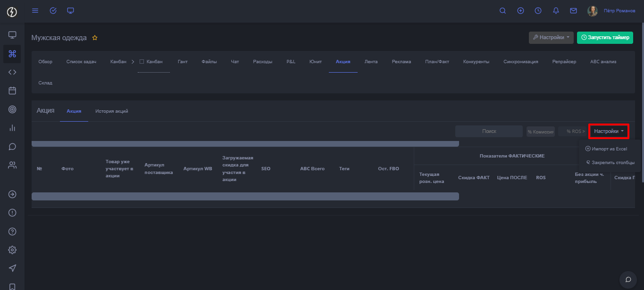The width and height of the screenshot is (644, 290).
Task: Open the clock timer icon in header
Action: pyautogui.click(x=538, y=11)
